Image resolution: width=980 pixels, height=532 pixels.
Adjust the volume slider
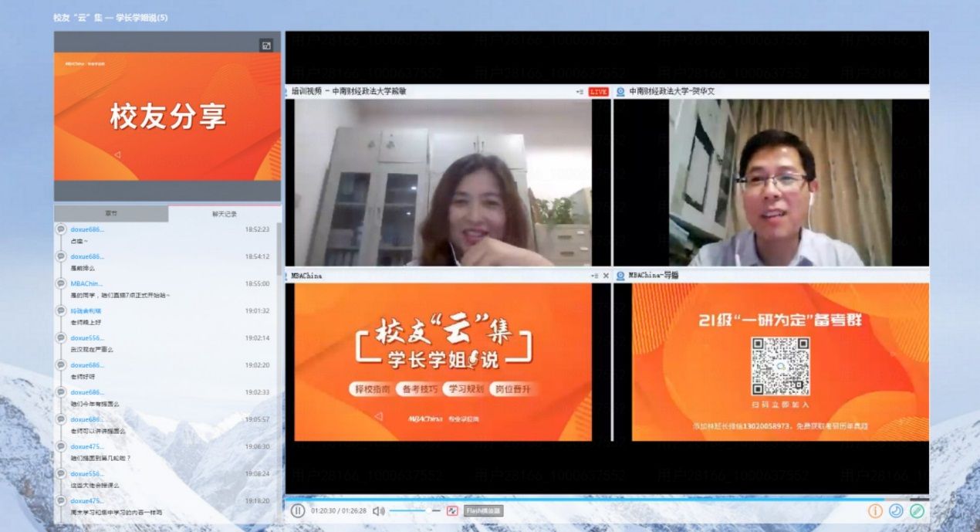[x=414, y=510]
